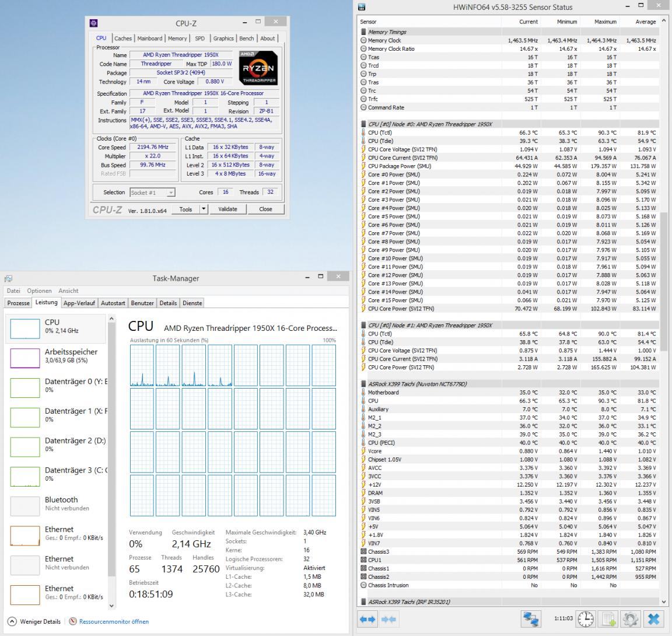Click the Command Rate sensor icon
The width and height of the screenshot is (672, 636).
pos(363,107)
